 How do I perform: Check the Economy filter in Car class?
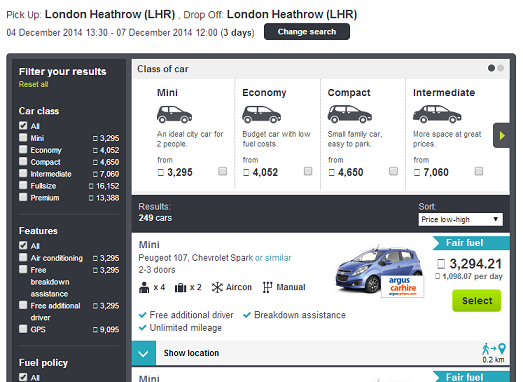[23, 149]
